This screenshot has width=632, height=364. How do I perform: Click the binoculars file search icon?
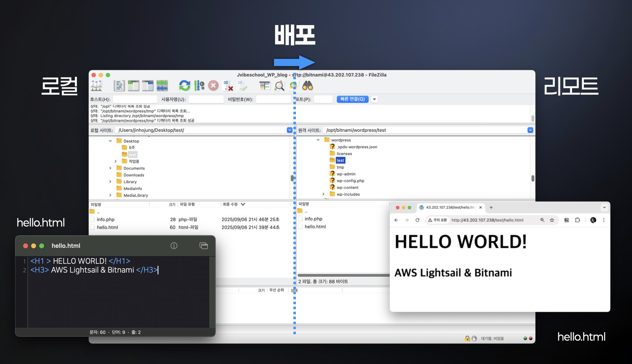[x=307, y=86]
